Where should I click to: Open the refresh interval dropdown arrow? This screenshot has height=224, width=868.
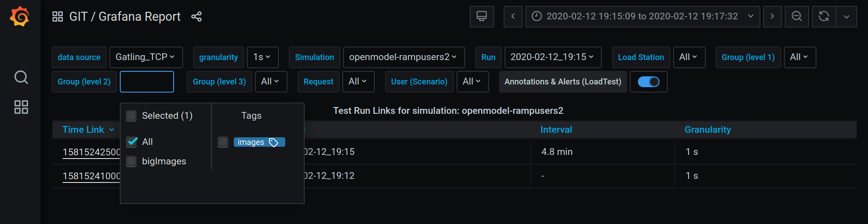coord(846,17)
